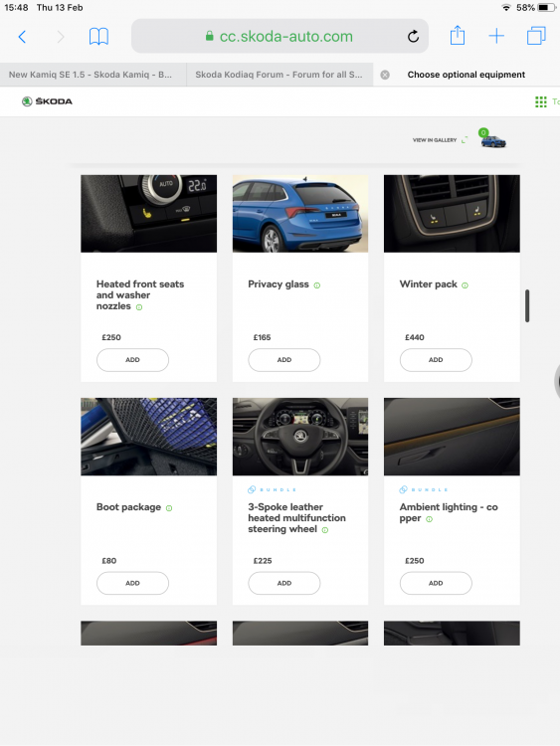This screenshot has width=560, height=746.
Task: Open the blue car summary icon
Action: 492,139
